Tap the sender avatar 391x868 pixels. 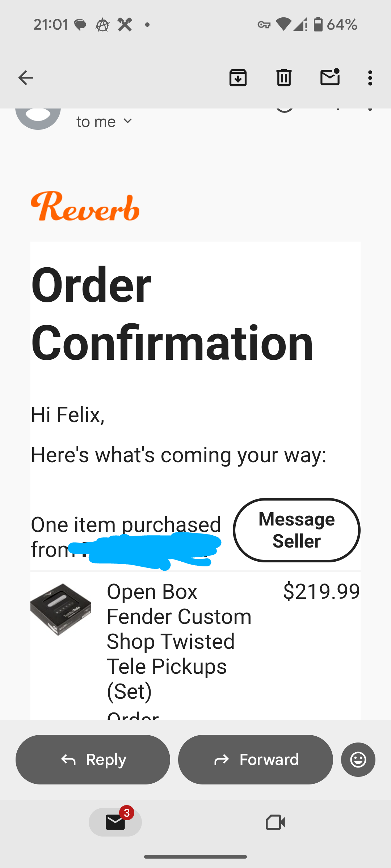[x=38, y=116]
